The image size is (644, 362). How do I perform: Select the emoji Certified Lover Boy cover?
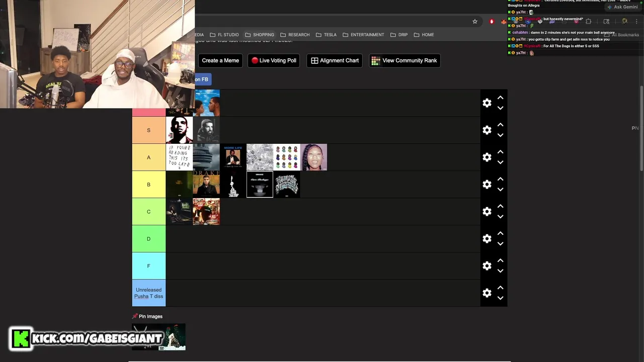[287, 157]
